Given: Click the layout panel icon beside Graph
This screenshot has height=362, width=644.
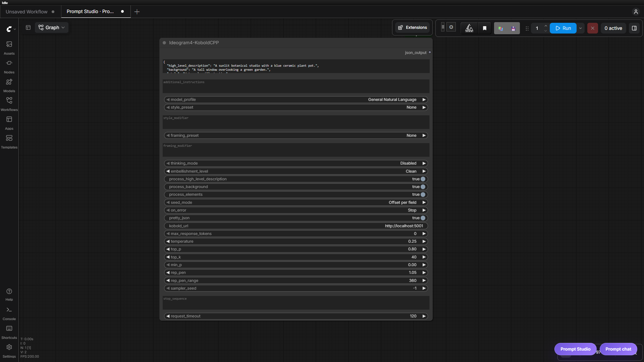Looking at the screenshot, I should [x=28, y=27].
